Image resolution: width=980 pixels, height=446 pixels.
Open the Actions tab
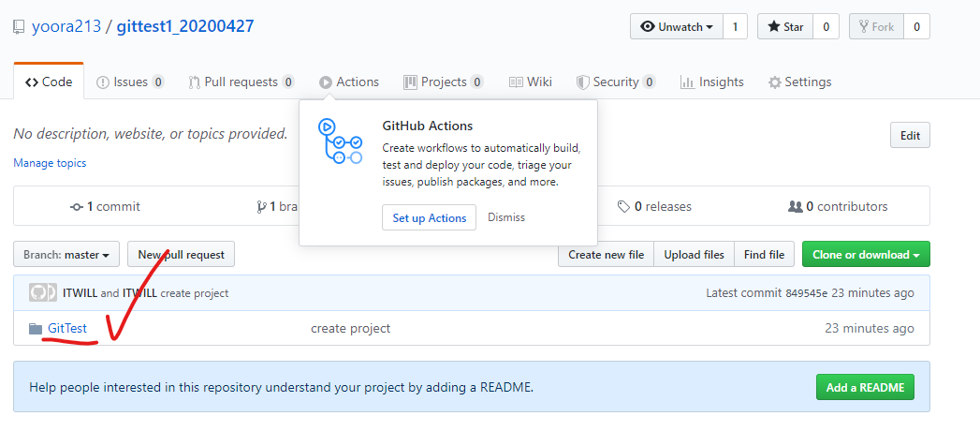click(349, 82)
